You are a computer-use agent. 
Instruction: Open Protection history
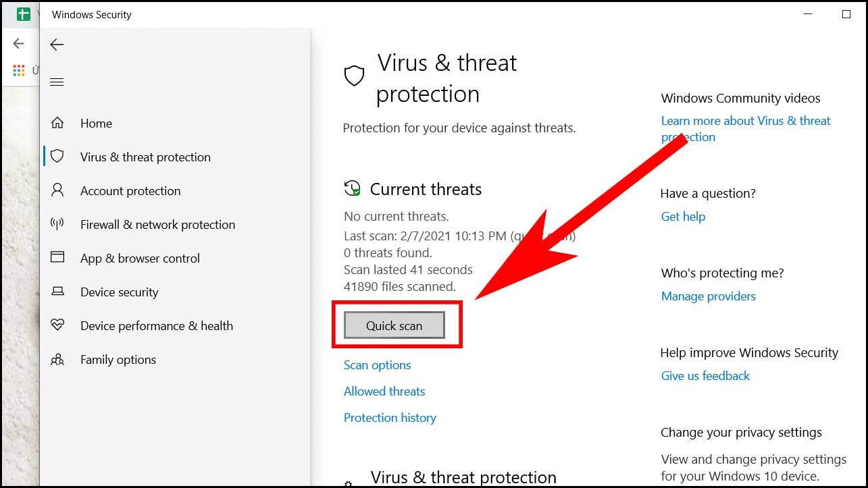(390, 417)
